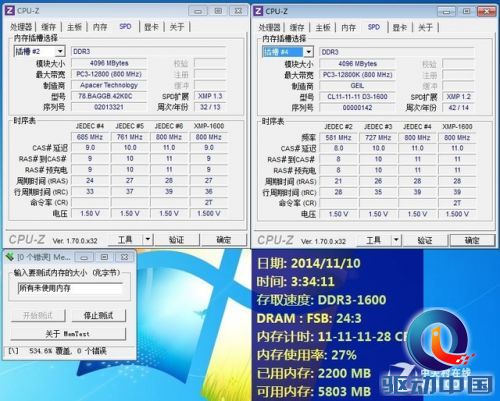Screen dimensions: 500x401
Task: Click 验证 button in right CPU-Z window
Action: tap(425, 240)
